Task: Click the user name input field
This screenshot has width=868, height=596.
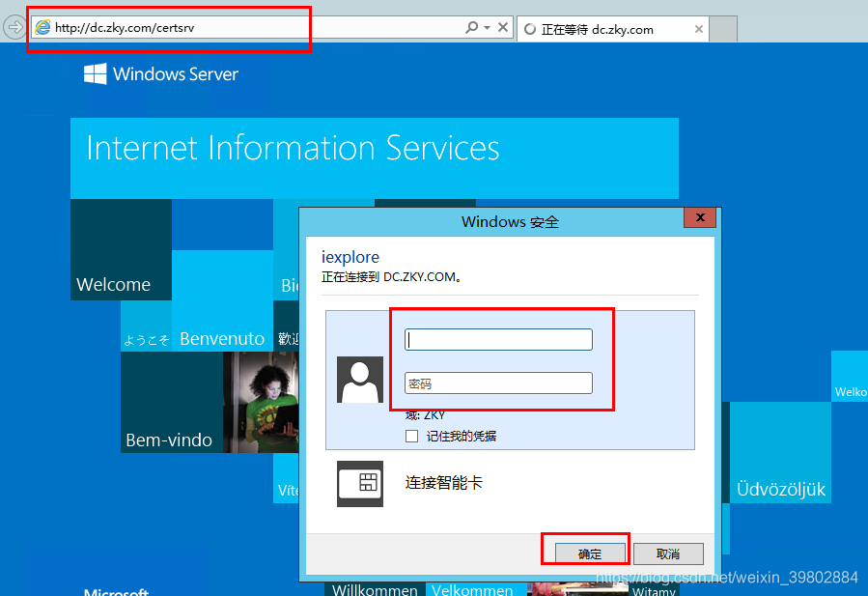Action: pyautogui.click(x=498, y=340)
